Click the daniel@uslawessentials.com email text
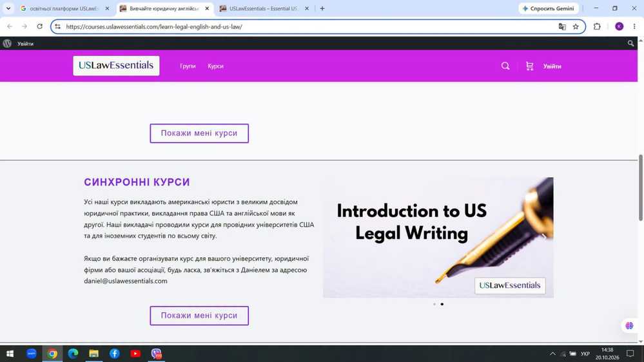The height and width of the screenshot is (362, 644). 126,281
